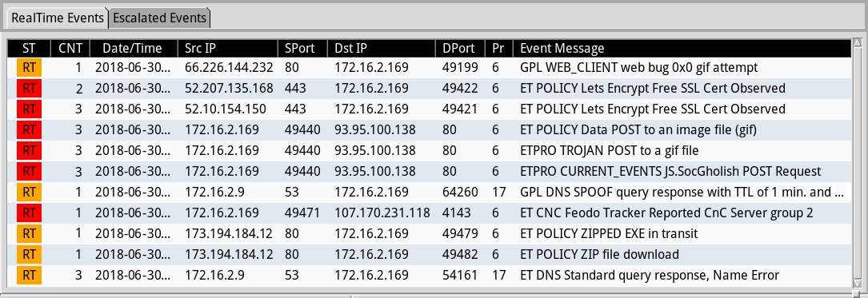Click destination port 4143
Image resolution: width=868 pixels, height=298 pixels.
point(456,213)
